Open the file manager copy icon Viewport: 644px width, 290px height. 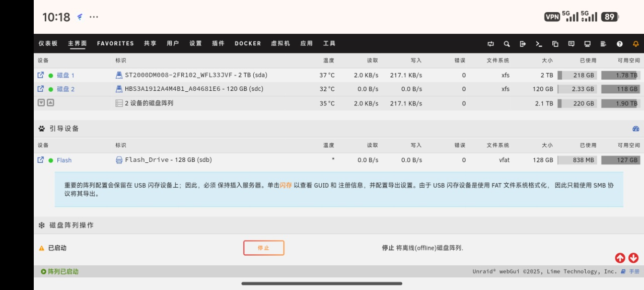(555, 44)
